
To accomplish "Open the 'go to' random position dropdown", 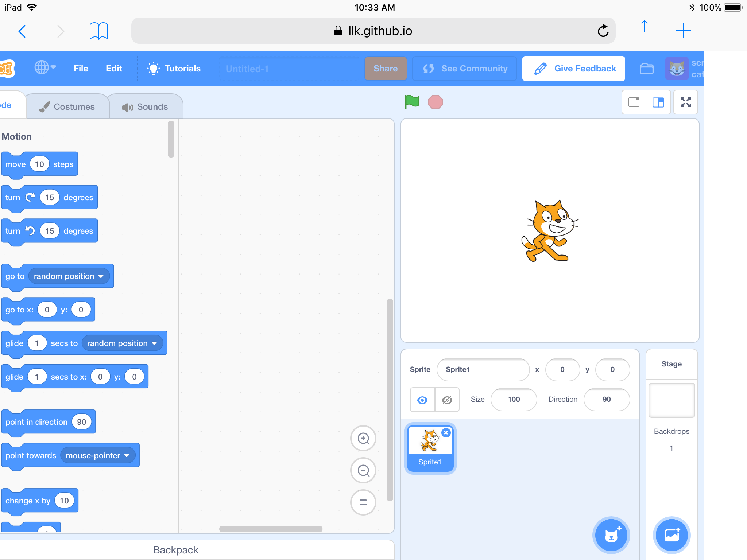I will click(x=69, y=276).
